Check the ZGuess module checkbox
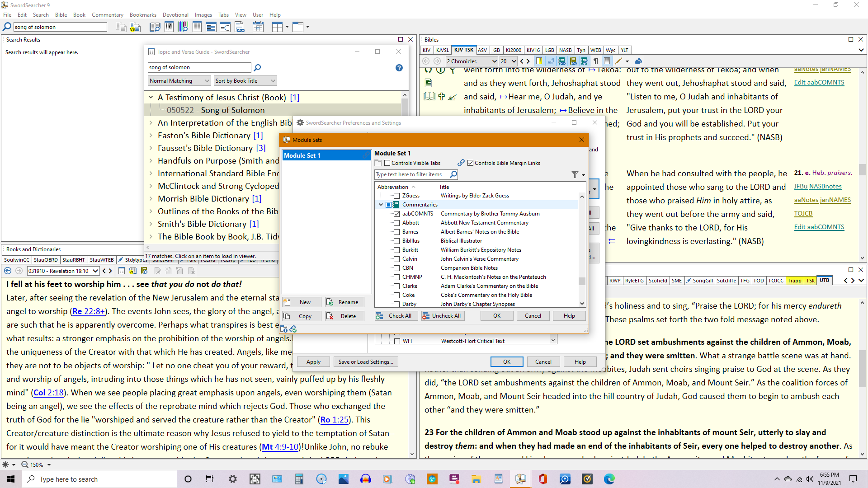Screen dimensions: 868x488 396,196
